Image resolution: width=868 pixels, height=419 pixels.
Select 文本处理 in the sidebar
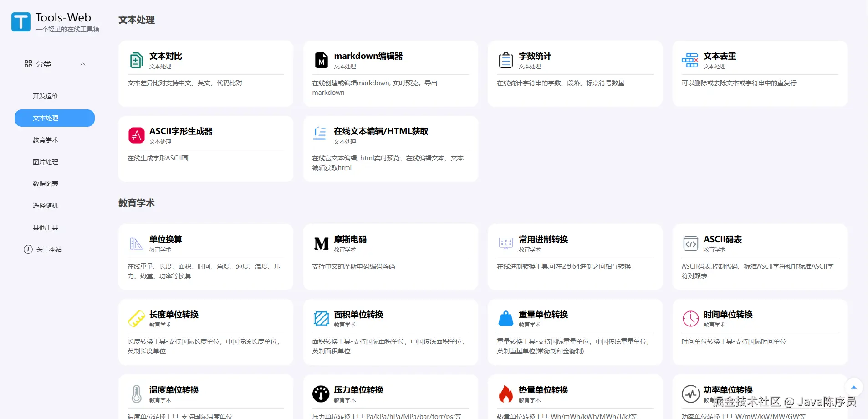[55, 118]
